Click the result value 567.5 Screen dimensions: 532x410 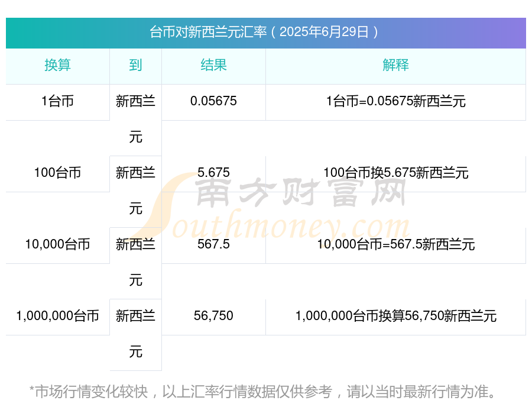(213, 244)
